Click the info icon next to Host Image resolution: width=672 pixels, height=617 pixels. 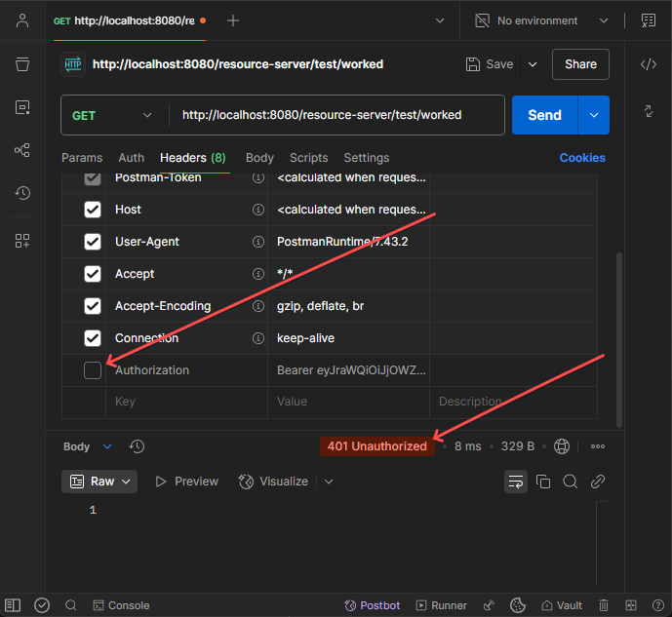pyautogui.click(x=258, y=210)
